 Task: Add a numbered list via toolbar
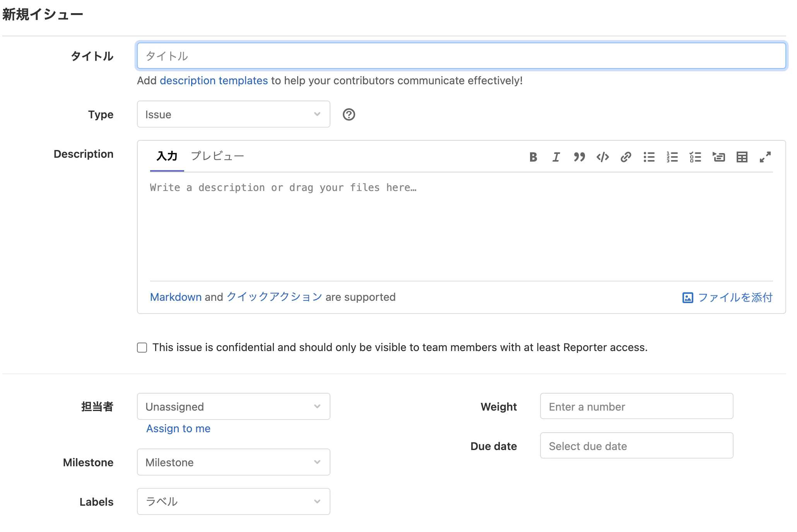[x=672, y=157]
